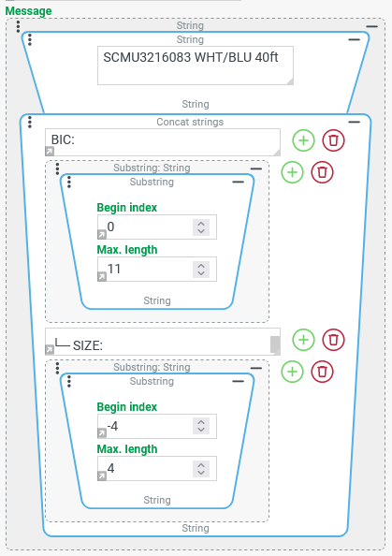Add item after the SIZE: text field
The image size is (392, 556).
pyautogui.click(x=303, y=340)
